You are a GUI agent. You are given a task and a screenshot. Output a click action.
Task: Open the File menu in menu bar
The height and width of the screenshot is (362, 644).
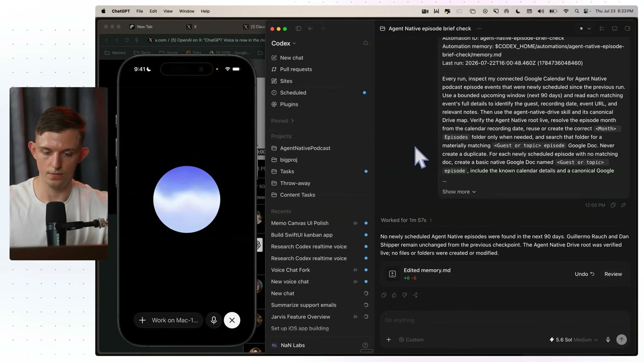[x=139, y=11]
